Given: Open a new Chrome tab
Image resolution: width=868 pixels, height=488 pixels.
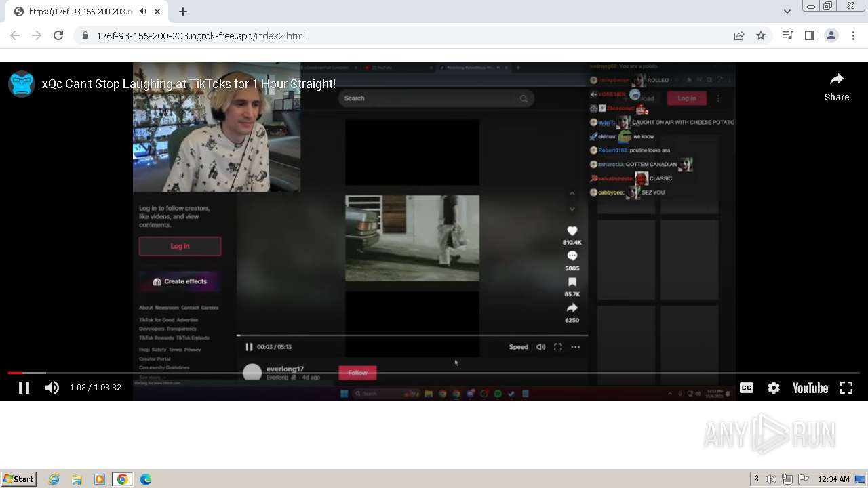Looking at the screenshot, I should click(183, 12).
